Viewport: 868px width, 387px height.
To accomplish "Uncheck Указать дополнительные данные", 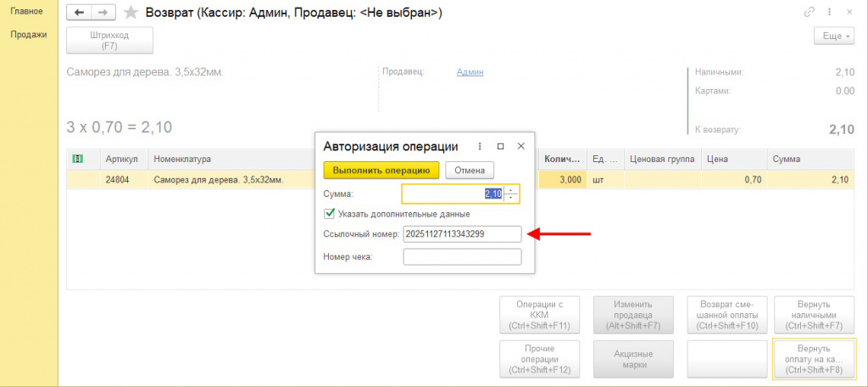I will tap(330, 214).
